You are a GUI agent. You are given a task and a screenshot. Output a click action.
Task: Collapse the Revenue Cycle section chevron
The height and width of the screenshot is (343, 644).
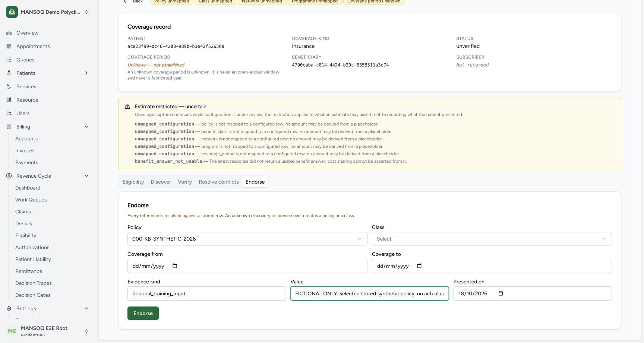(86, 176)
